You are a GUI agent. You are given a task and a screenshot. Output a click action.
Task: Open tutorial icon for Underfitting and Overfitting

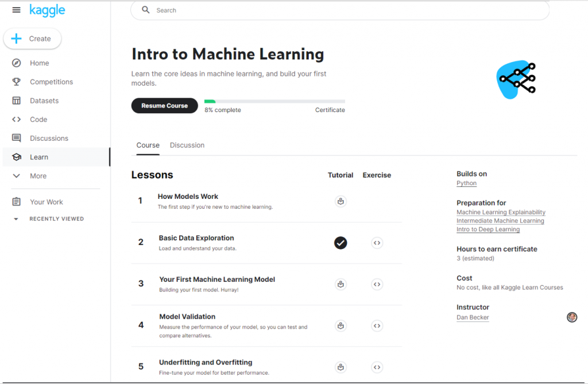coord(341,367)
